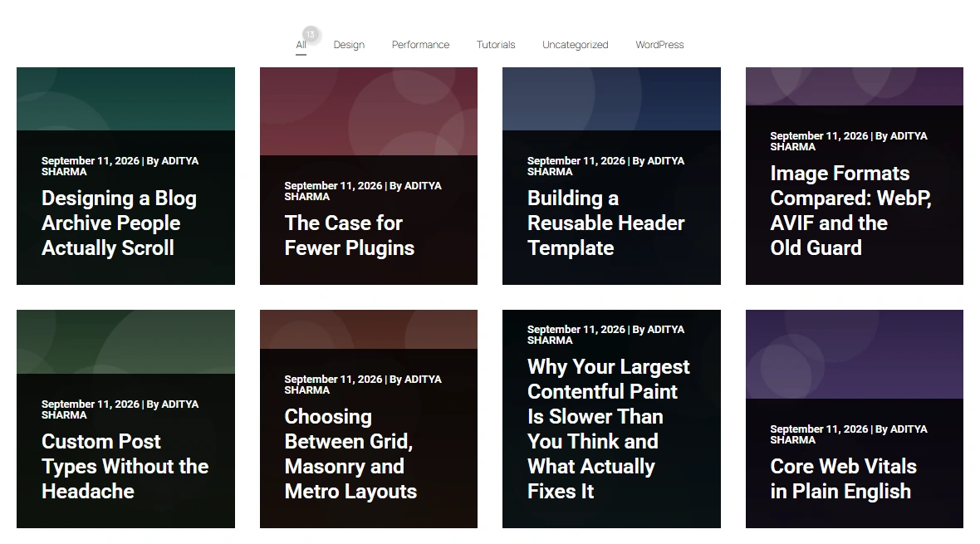
Task: Click the green image of 'Designing a Blog Archive' card
Action: 125,99
